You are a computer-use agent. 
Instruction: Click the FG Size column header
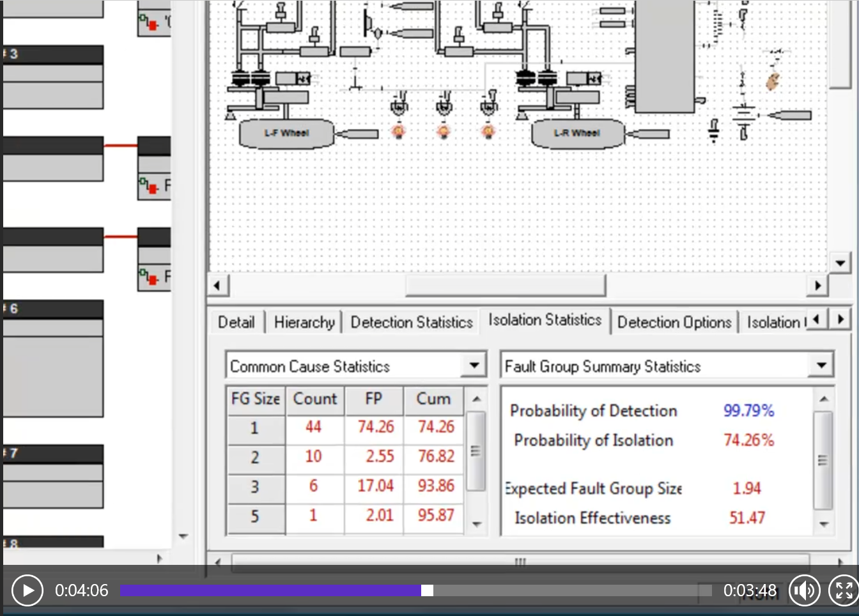click(256, 399)
